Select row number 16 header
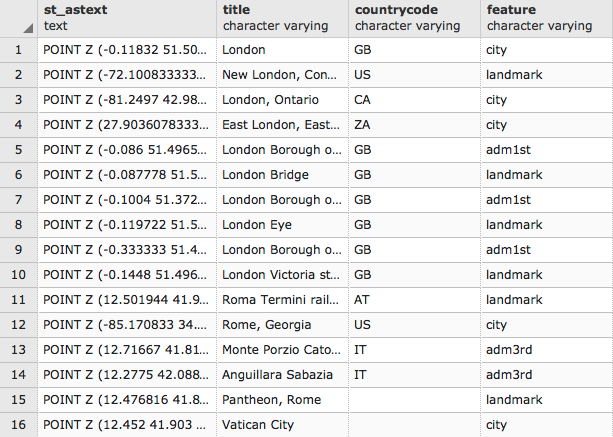This screenshot has height=437, width=613. pyautogui.click(x=18, y=424)
